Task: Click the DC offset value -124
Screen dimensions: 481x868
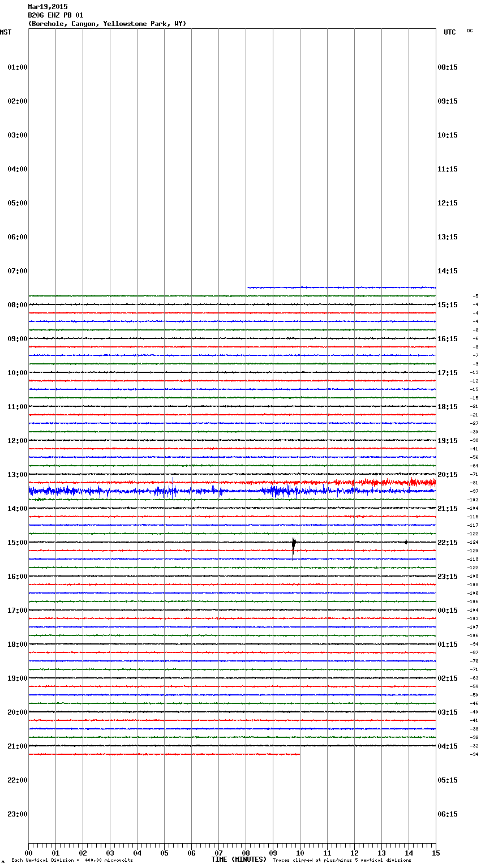Action: 473,543
